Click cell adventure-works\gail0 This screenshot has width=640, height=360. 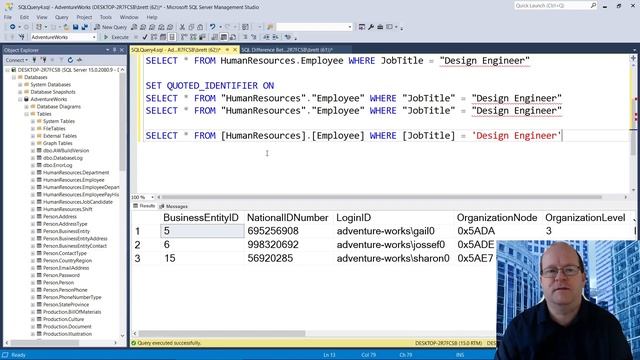tap(385, 231)
